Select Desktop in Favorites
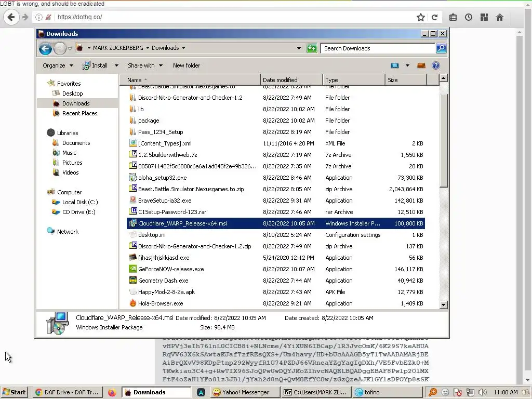532x399 pixels. [72, 94]
